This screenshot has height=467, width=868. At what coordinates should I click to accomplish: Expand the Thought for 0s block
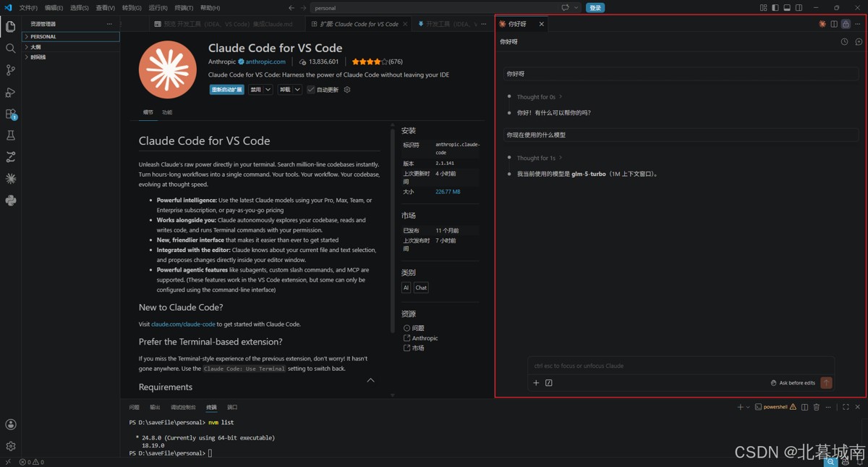click(539, 97)
